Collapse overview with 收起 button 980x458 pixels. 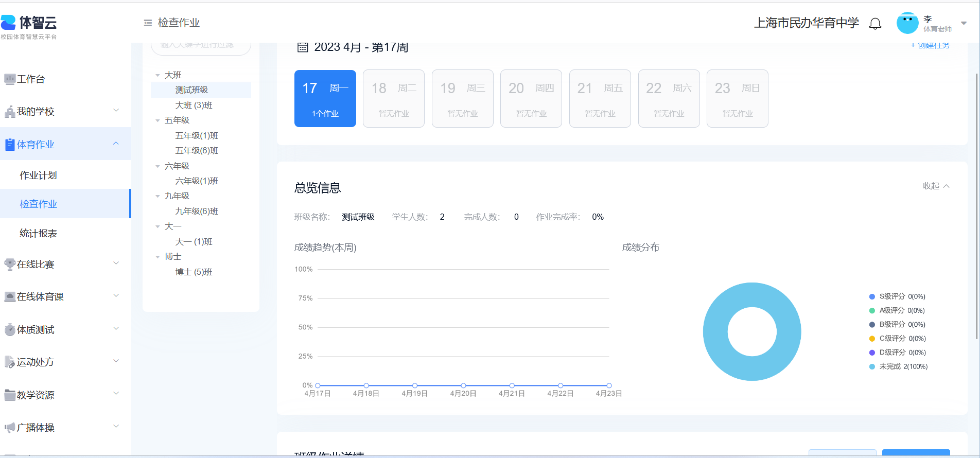(x=936, y=186)
